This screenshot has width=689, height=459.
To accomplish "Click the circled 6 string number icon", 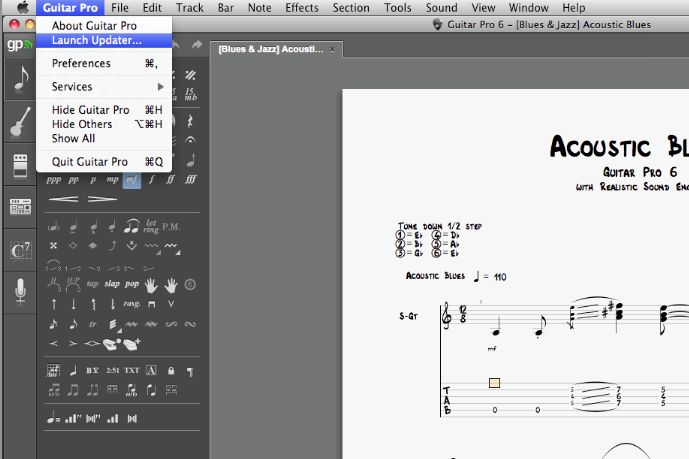I will (x=190, y=285).
